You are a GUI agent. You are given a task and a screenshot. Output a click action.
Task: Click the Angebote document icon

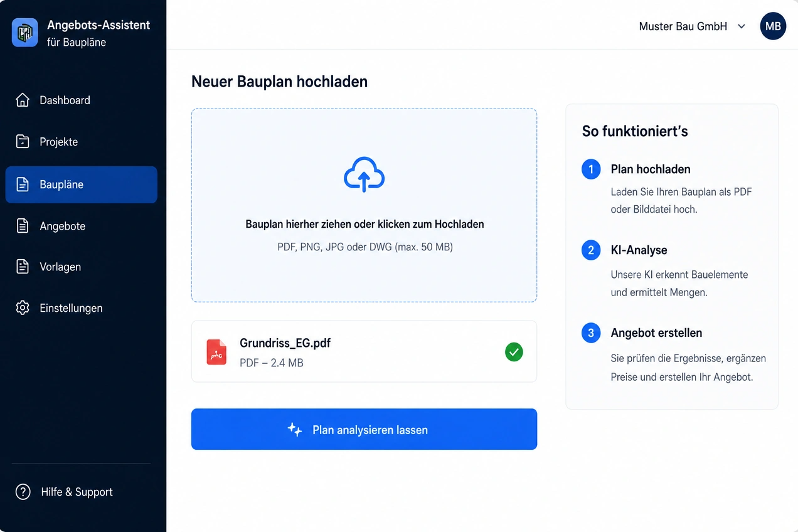[23, 226]
